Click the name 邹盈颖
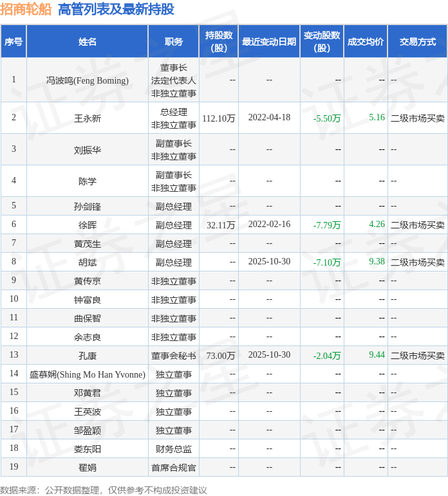Image resolution: width=448 pixels, height=496 pixels. click(x=88, y=430)
